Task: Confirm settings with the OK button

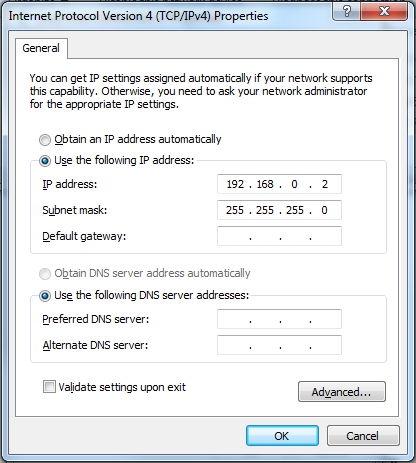Action: pyautogui.click(x=282, y=436)
